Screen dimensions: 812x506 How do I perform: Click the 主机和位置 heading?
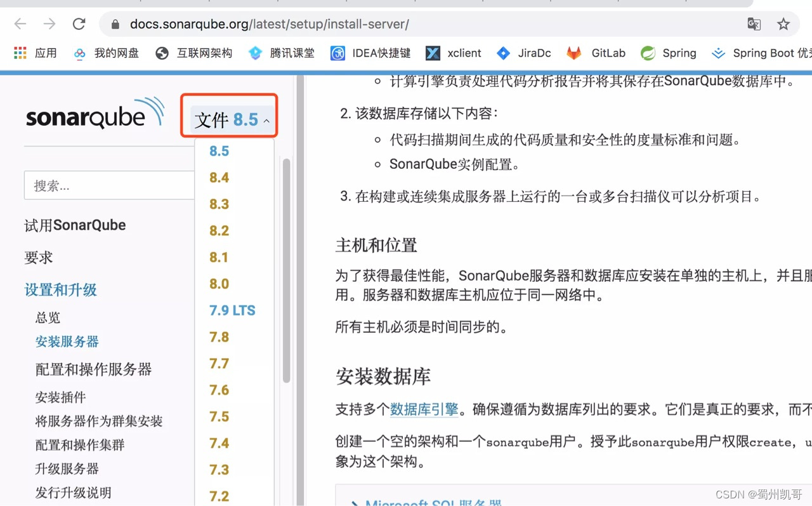376,245
